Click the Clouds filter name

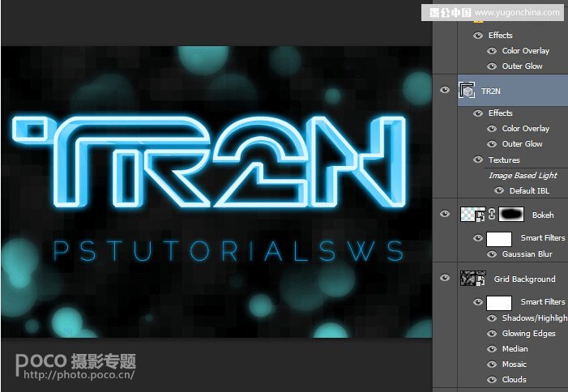click(514, 380)
